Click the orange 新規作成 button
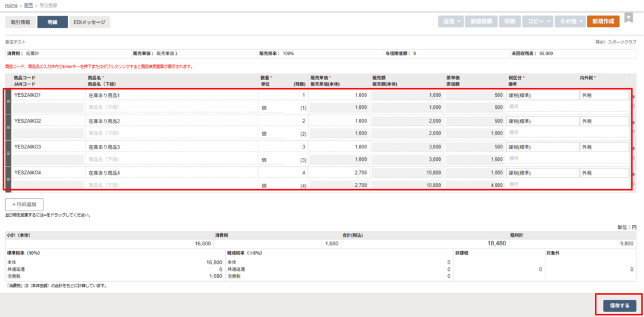Screen dimensions: 644x317 (x=603, y=21)
